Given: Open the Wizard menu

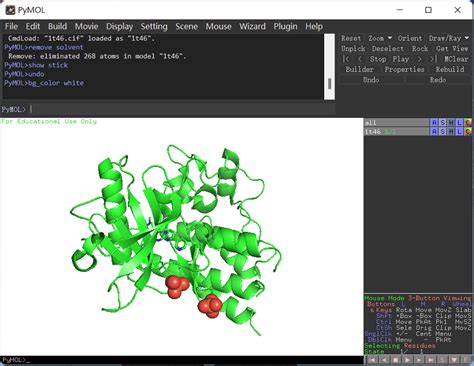Looking at the screenshot, I should pyautogui.click(x=252, y=26).
